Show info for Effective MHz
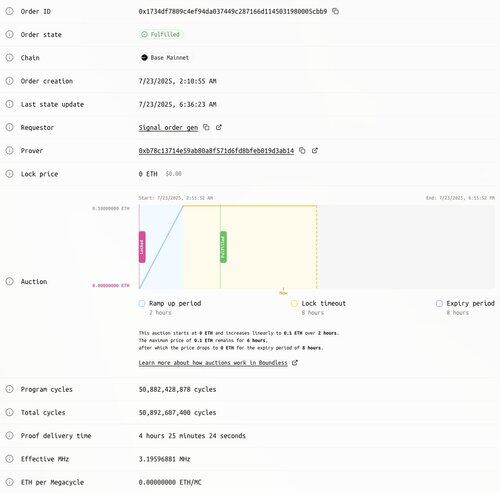The image size is (500, 493). click(10, 459)
